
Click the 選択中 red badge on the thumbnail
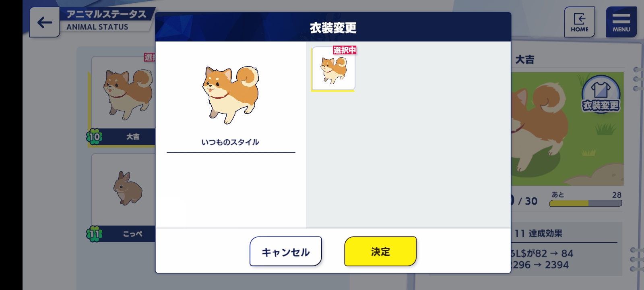point(345,50)
